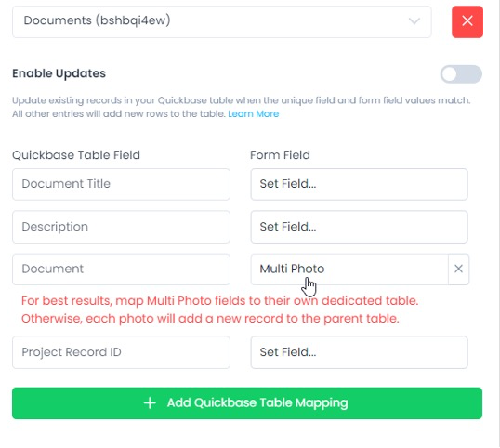Click the plus icon on the Add Mapping button
Viewport: 500px width, 448px height.
[150, 402]
